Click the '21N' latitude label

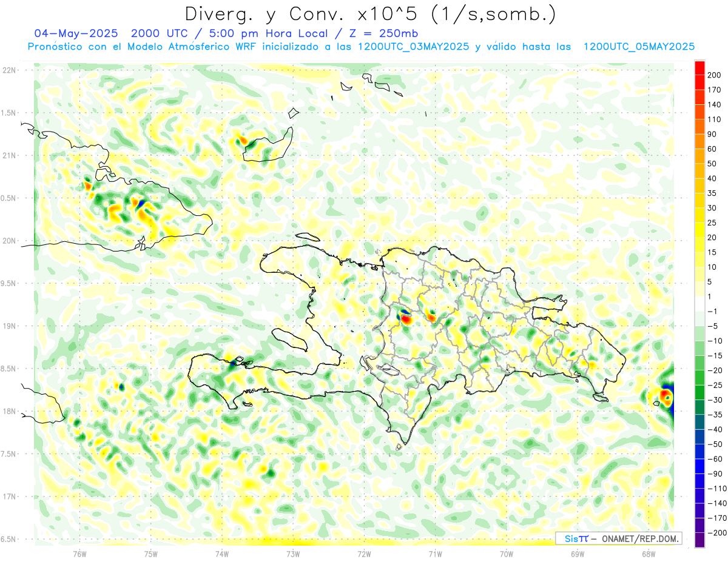point(9,155)
